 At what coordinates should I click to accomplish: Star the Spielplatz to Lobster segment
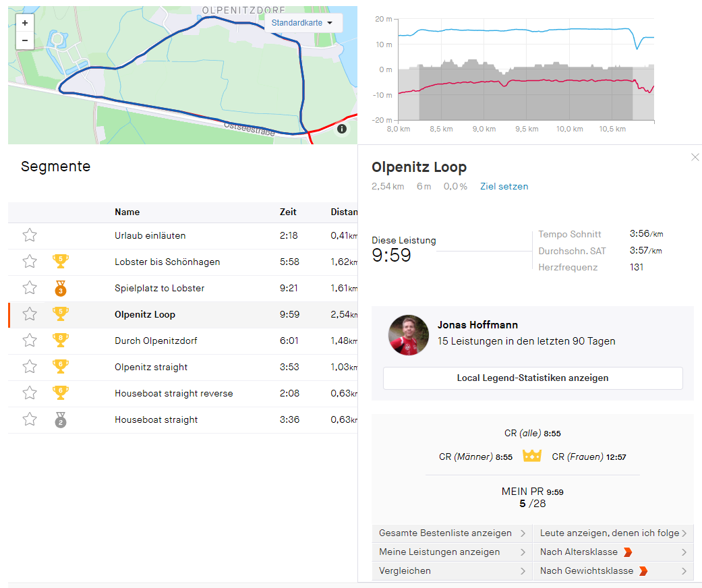(x=30, y=288)
